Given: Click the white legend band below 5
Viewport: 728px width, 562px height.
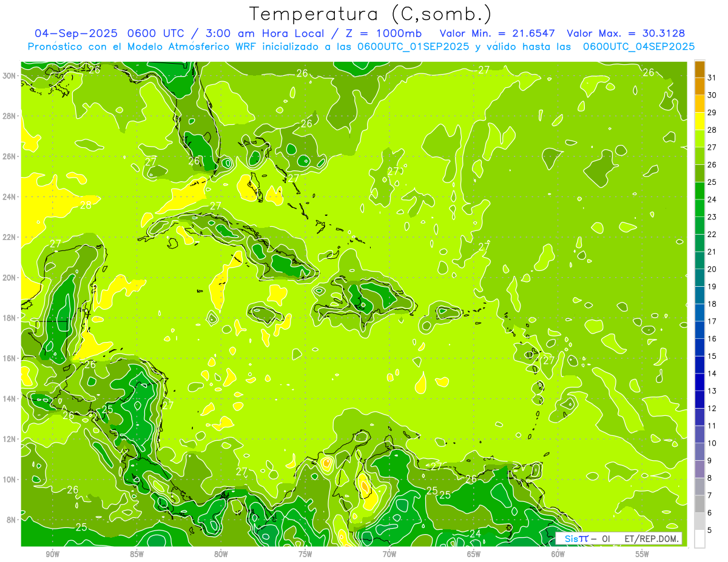Looking at the screenshot, I should pos(699,539).
